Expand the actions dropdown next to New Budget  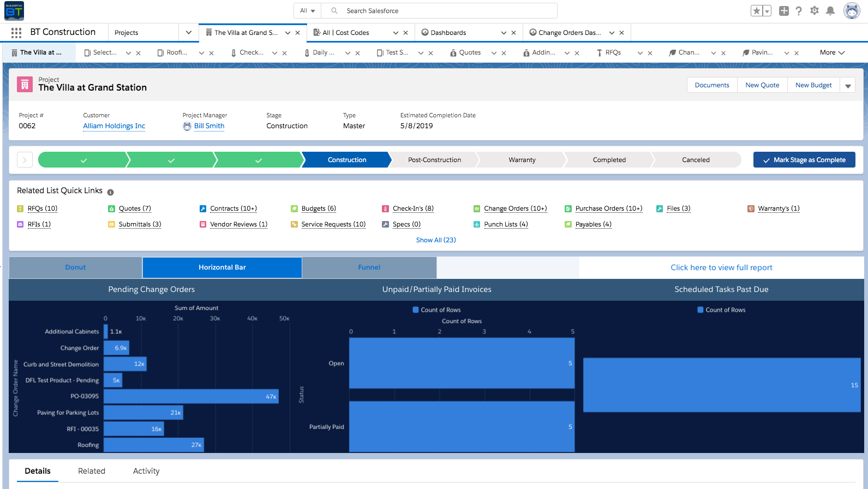[x=848, y=86]
